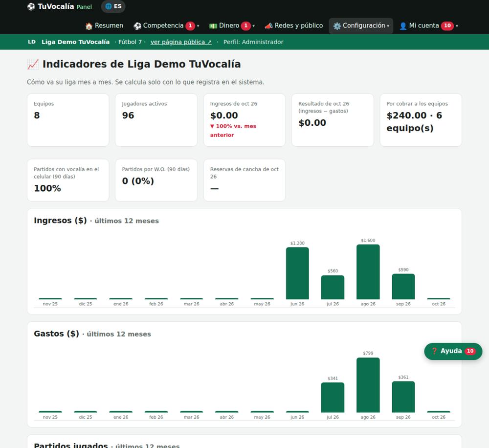This screenshot has width=489, height=448.
Task: Click the $590 label in Ingresos chart
Action: 403,269
